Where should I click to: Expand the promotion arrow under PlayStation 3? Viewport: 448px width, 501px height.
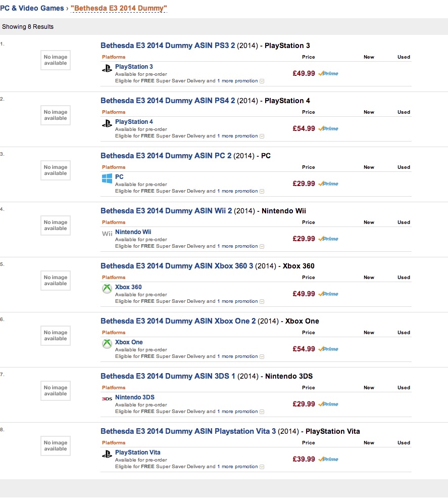[262, 81]
